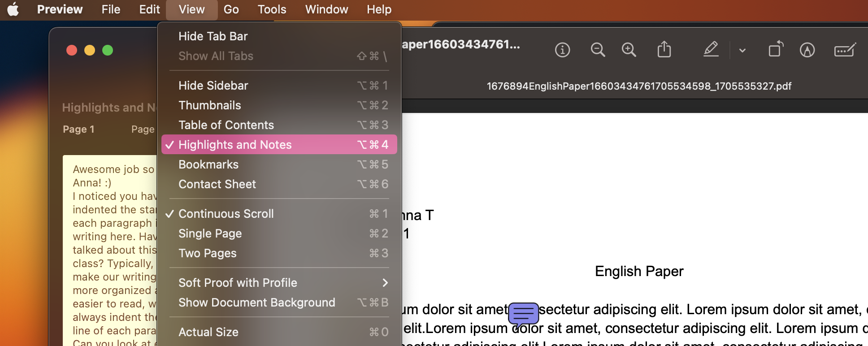Switch sidebar to Bookmarks

pyautogui.click(x=279, y=164)
